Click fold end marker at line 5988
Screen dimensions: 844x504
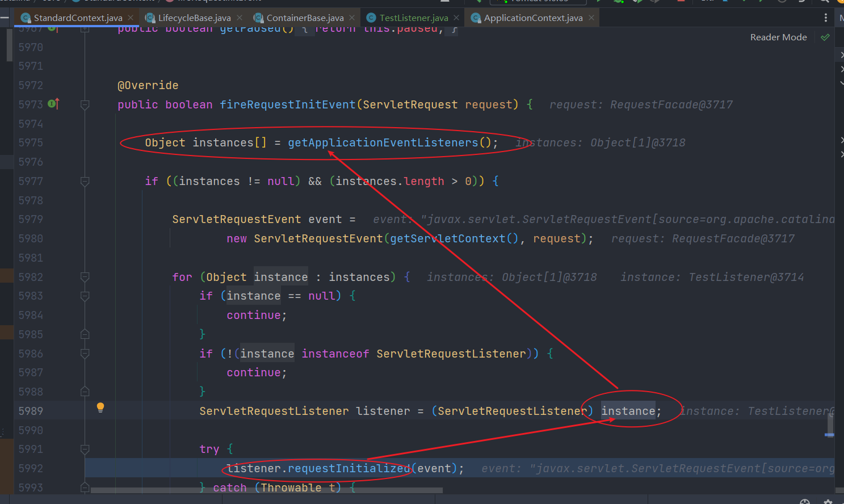click(85, 391)
